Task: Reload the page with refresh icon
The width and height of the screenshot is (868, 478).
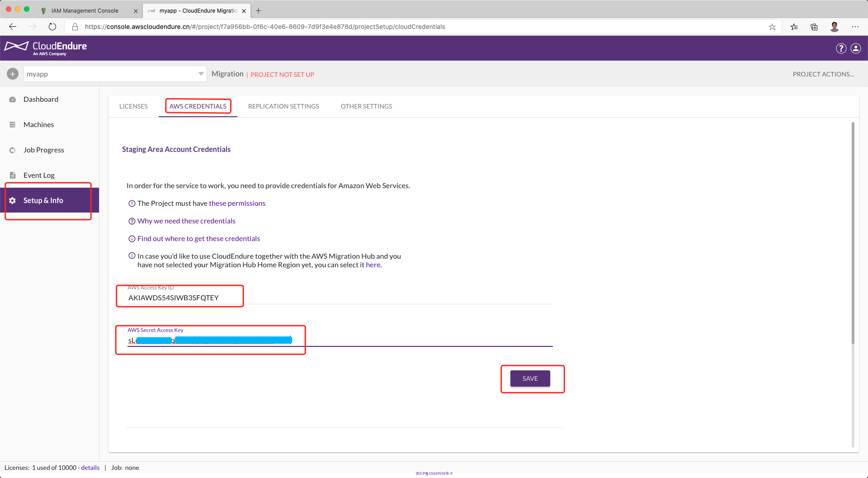Action: tap(52, 27)
